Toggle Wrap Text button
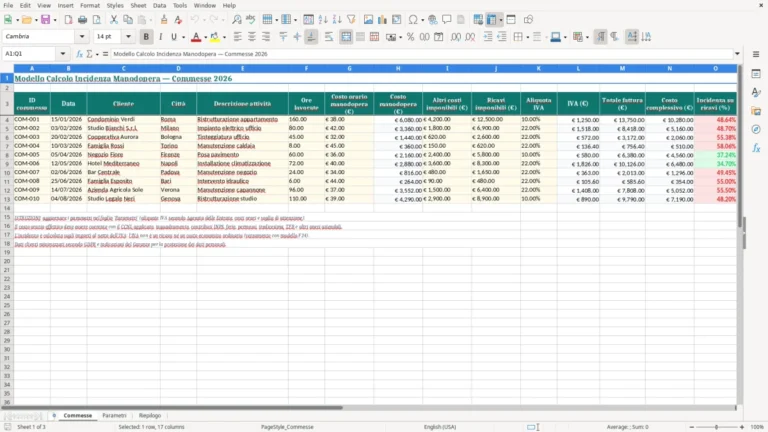The height and width of the screenshot is (432, 768). coord(329,37)
